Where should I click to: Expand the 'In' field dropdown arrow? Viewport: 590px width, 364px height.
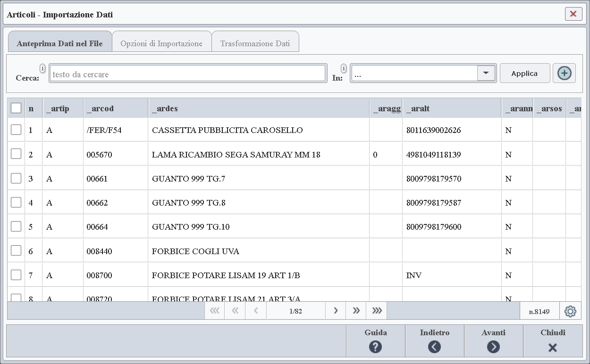click(x=486, y=74)
